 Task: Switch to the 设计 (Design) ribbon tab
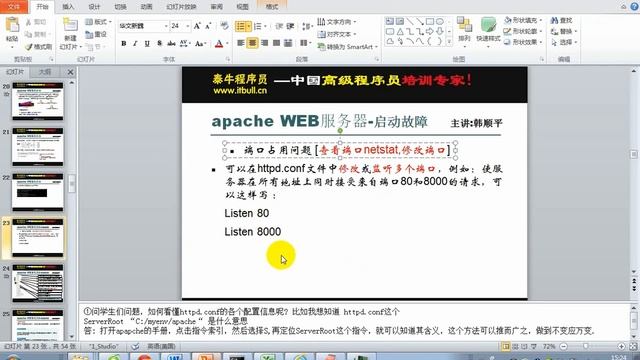click(x=94, y=7)
